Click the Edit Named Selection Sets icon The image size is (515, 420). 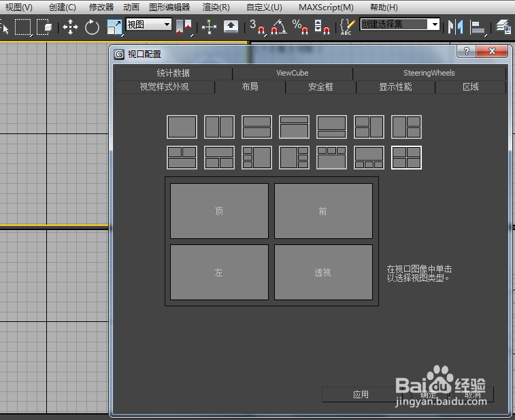[x=348, y=27]
